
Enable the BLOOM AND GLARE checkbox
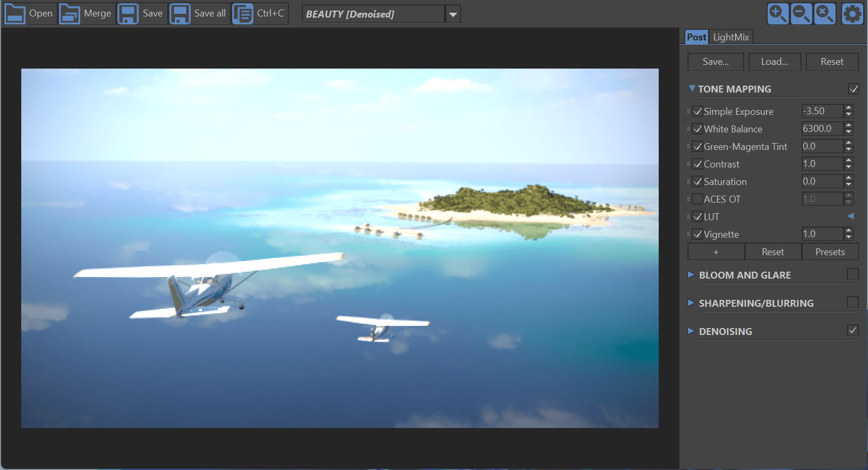point(853,274)
